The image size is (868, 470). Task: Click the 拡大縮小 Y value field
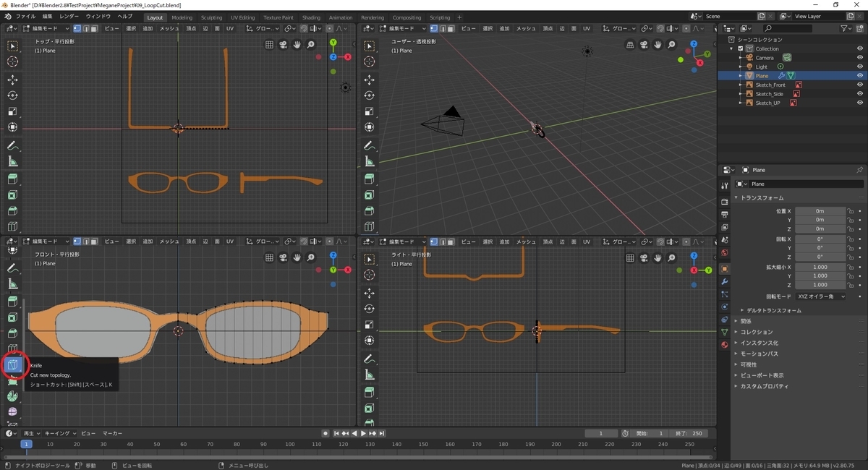[820, 275]
